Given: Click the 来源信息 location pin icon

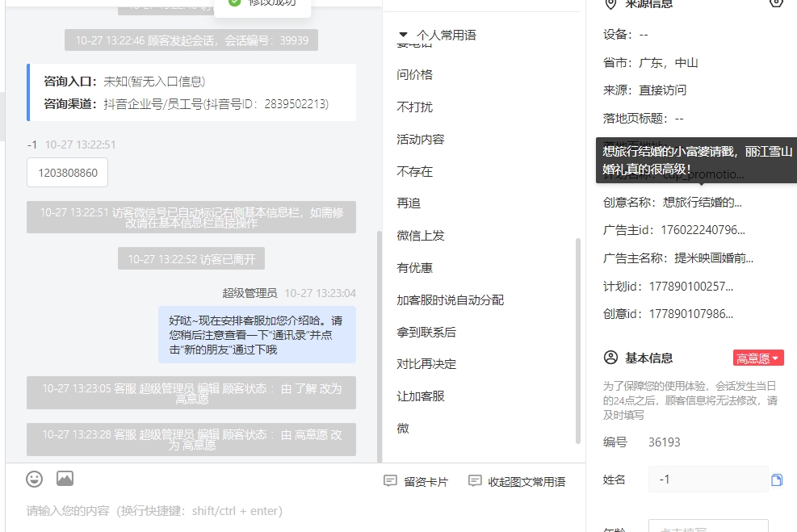Looking at the screenshot, I should (610, 4).
